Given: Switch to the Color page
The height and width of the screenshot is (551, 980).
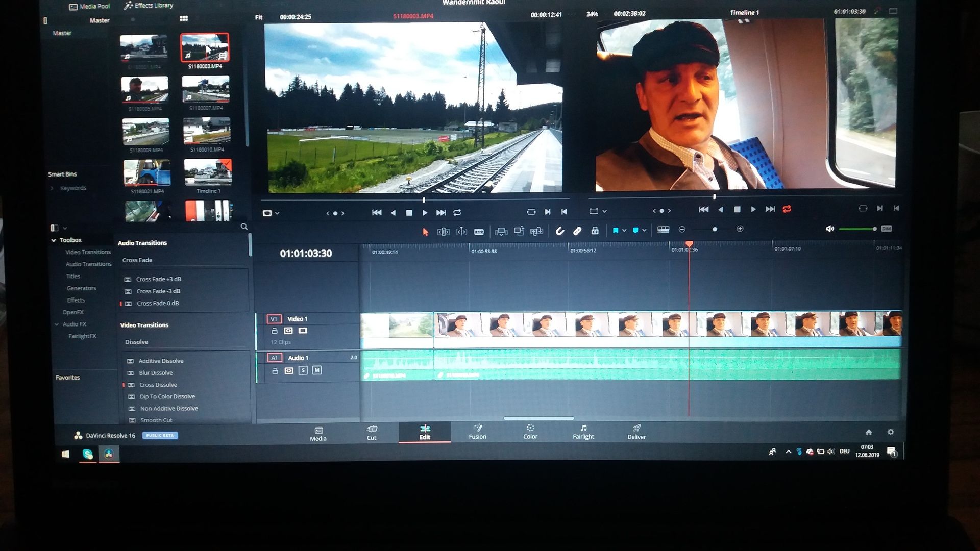Looking at the screenshot, I should pyautogui.click(x=530, y=432).
